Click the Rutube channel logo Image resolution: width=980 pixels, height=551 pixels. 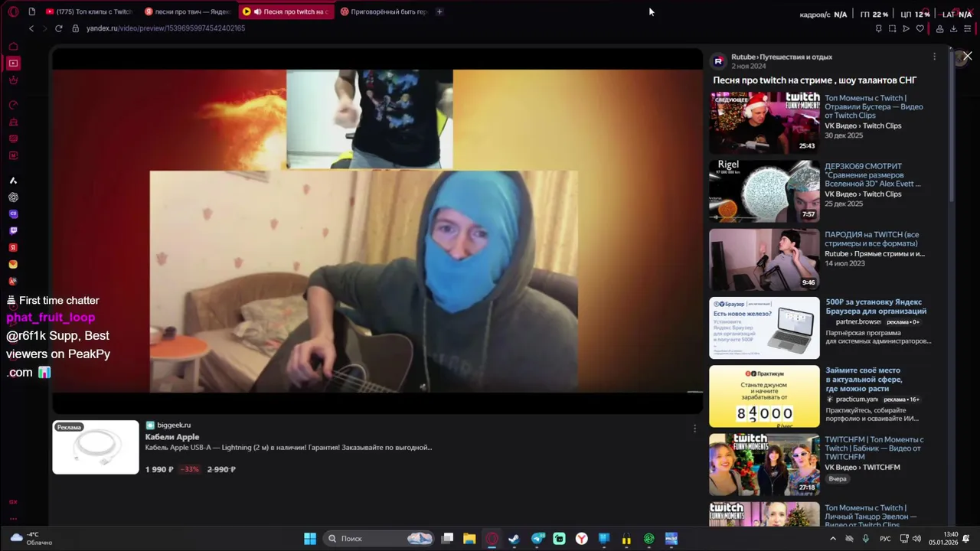click(x=718, y=61)
